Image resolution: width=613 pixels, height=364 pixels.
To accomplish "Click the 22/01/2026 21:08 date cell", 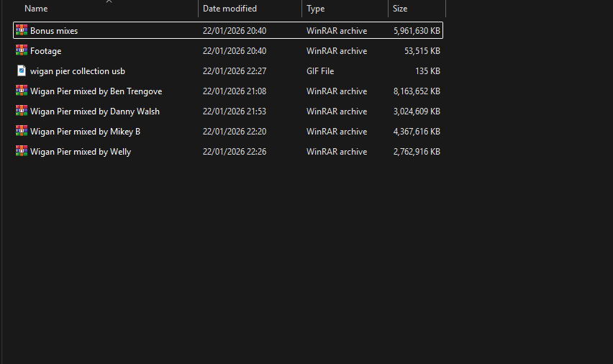I will [x=235, y=91].
